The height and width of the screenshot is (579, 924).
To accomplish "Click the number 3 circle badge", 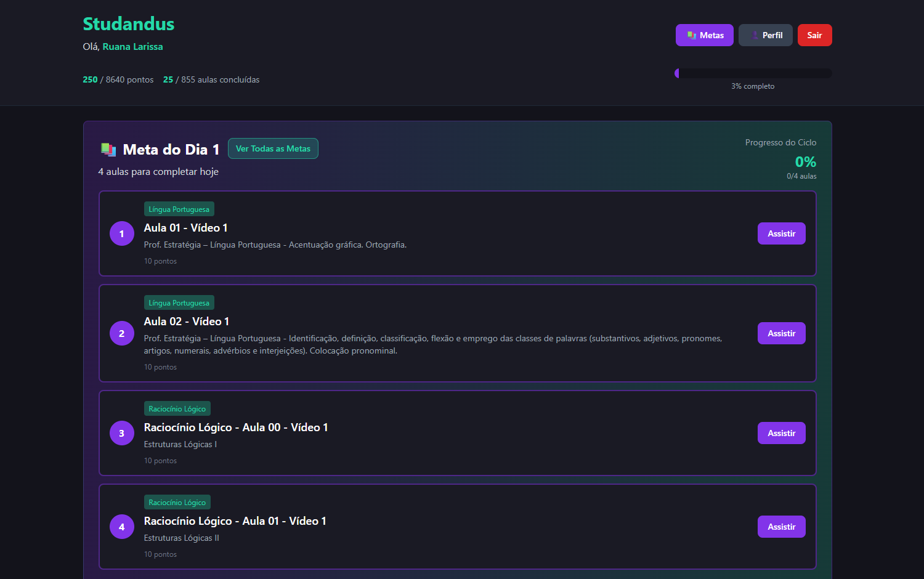I will click(x=122, y=433).
